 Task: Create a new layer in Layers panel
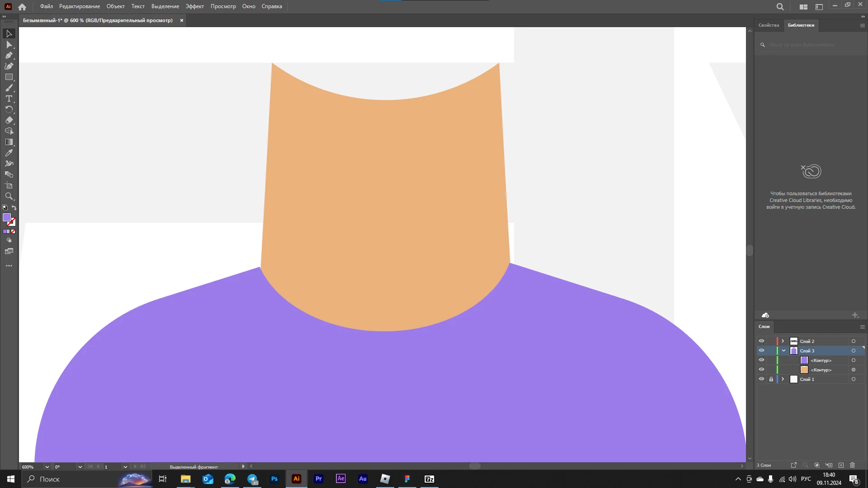click(x=841, y=465)
